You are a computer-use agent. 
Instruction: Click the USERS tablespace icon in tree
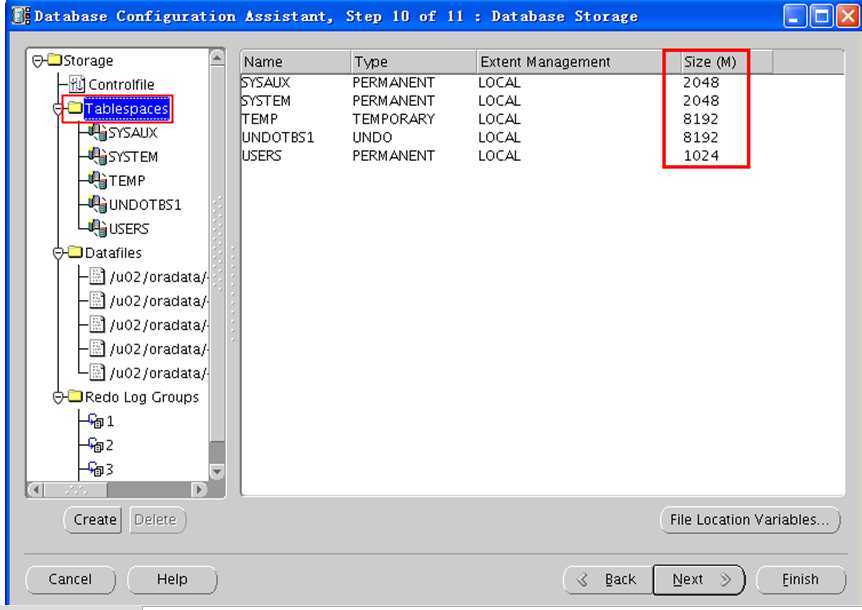coord(97,229)
